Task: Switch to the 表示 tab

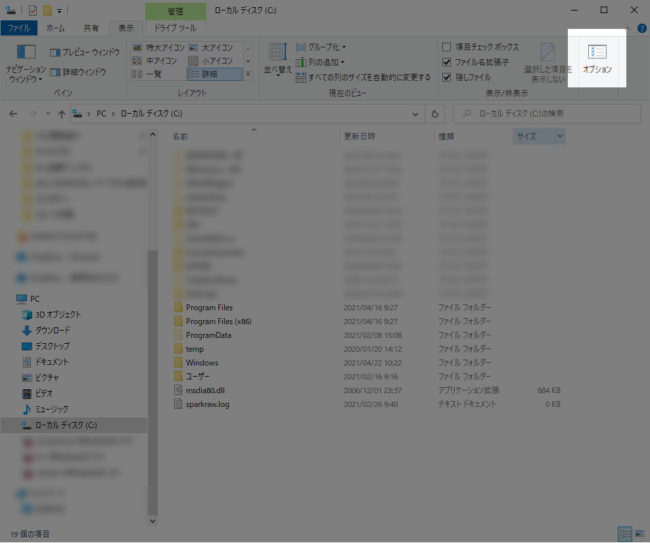Action: pos(126,28)
